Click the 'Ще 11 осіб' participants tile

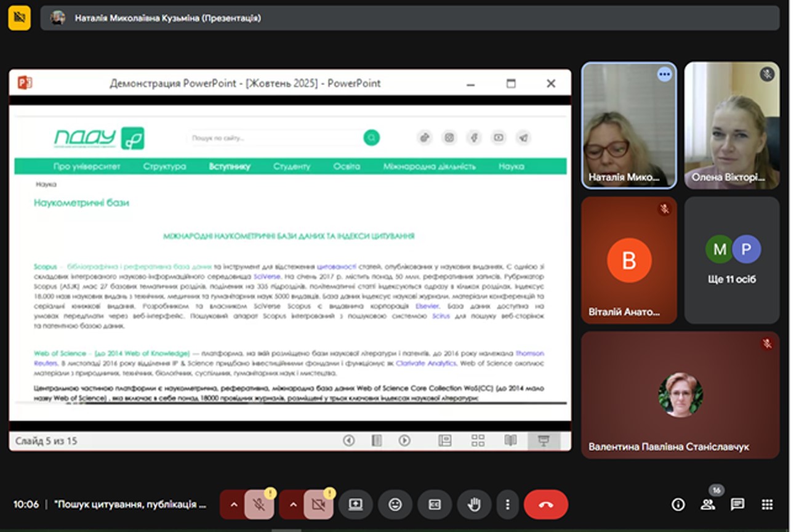click(x=731, y=260)
